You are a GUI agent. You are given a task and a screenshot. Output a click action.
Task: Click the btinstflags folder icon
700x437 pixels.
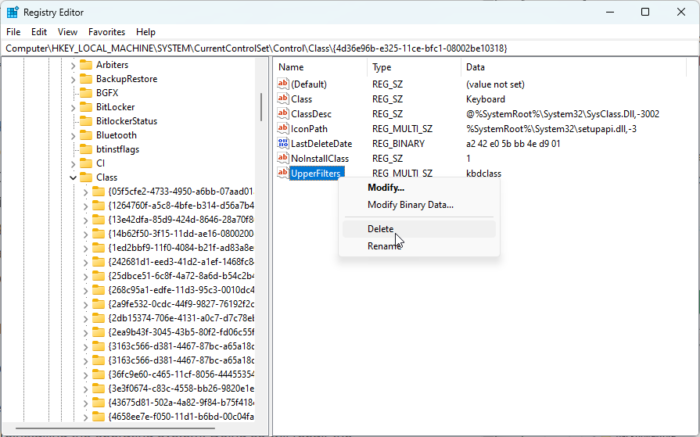click(86, 149)
